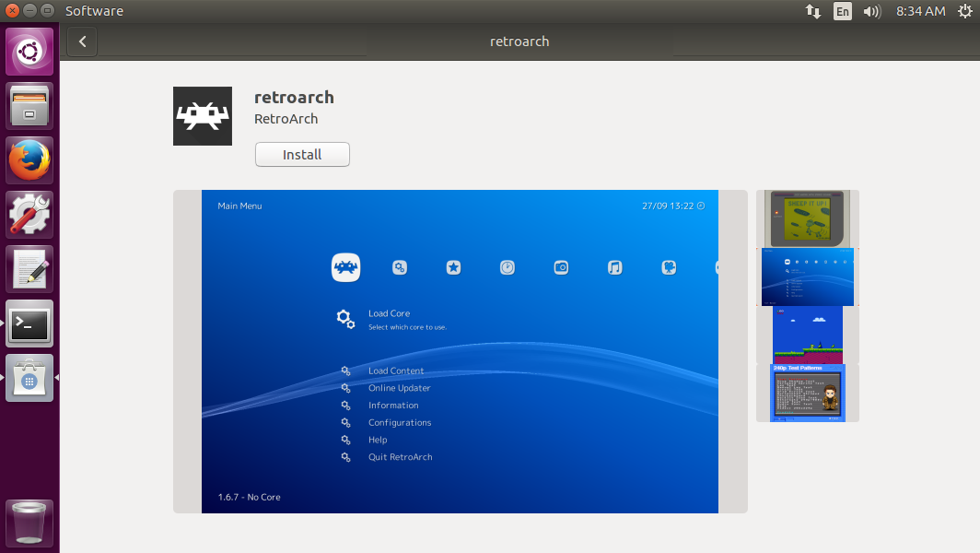The image size is (980, 553).
Task: Open the clock showing 8:34 AM
Action: coord(921,11)
